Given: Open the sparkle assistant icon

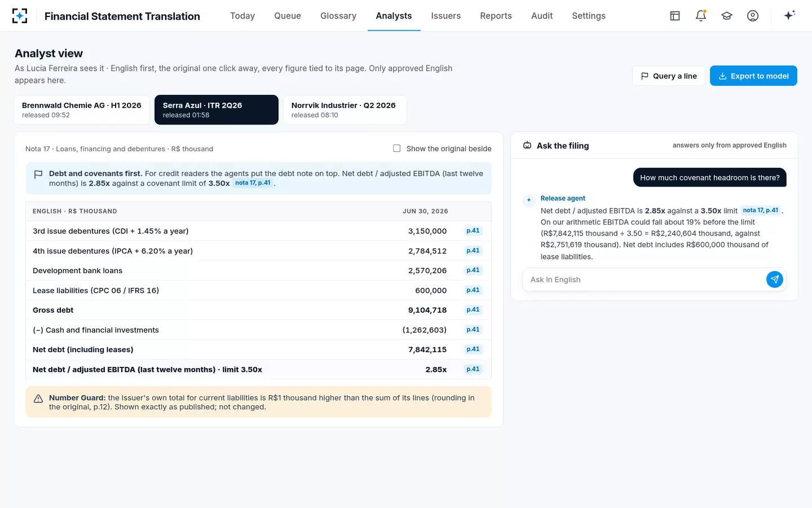Looking at the screenshot, I should tap(789, 15).
